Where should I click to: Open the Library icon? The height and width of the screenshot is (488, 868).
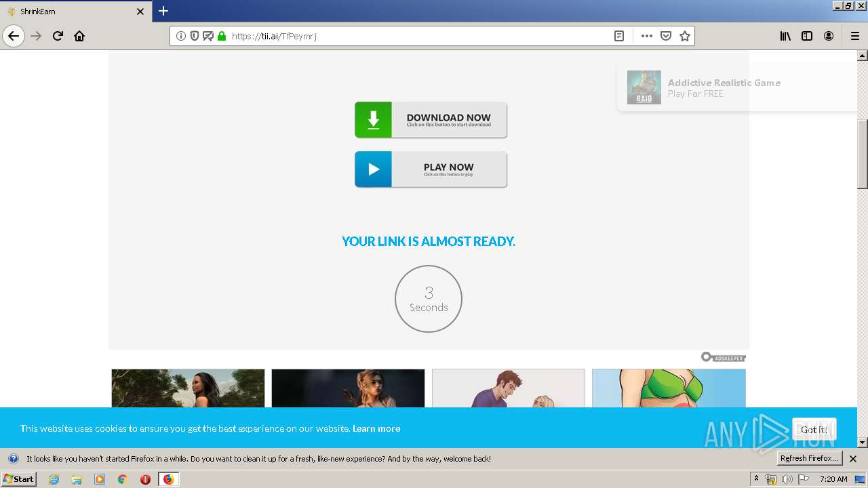(785, 36)
